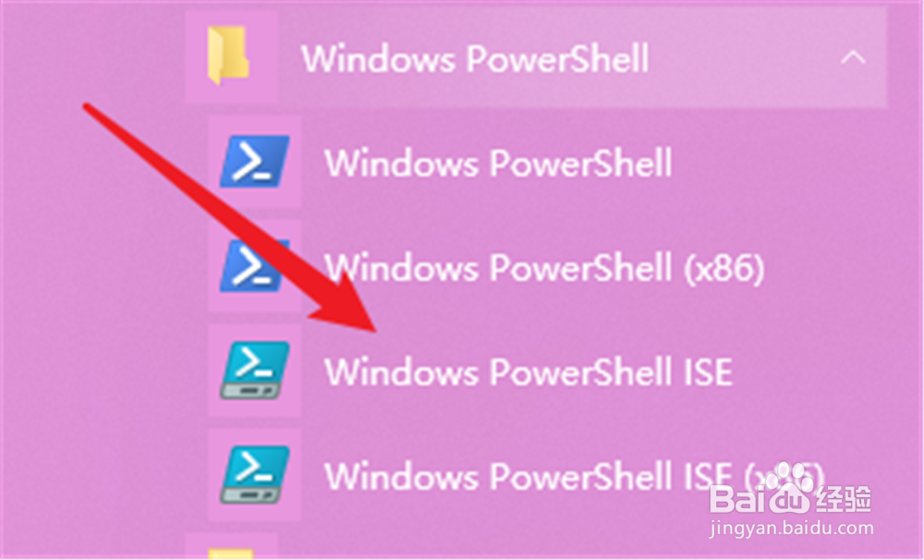This screenshot has width=924, height=560.
Task: Click the (x86) suffix of Windows PowerShell (x86)
Action: 724,268
